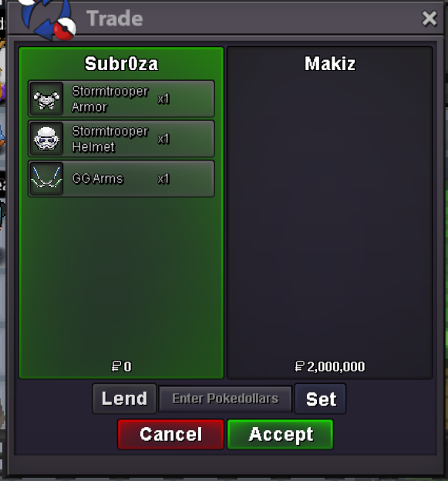This screenshot has height=481, width=448.
Task: Click the Stormtrooper Armor item icon
Action: tap(46, 99)
